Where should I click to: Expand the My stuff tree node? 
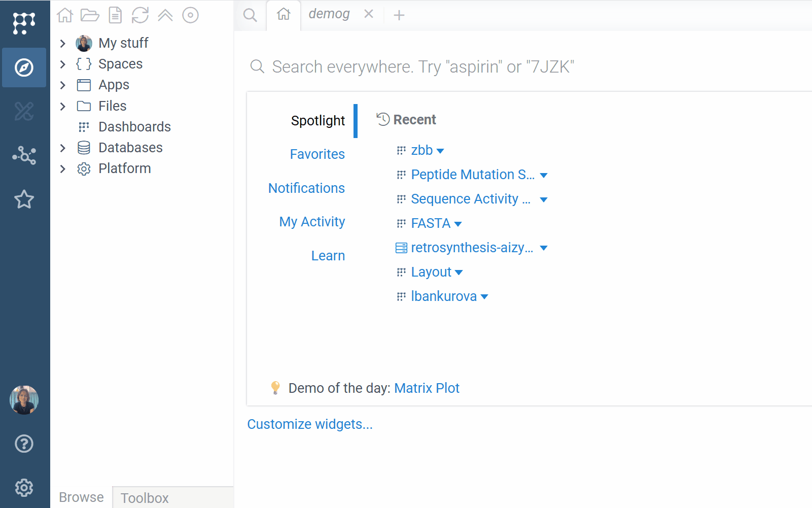coord(63,44)
